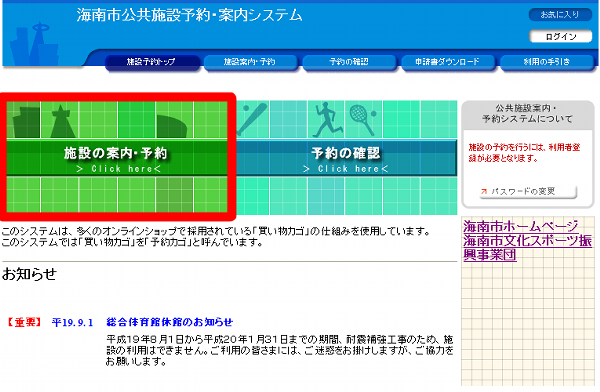Viewport: 600px width, 392px height.
Task: Open the 施設予約トップ navigation tab
Action: pos(152,62)
